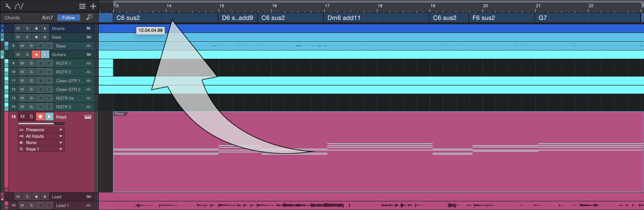Select the D6 s..add9 chord
The image size is (644, 210).
click(x=238, y=18)
